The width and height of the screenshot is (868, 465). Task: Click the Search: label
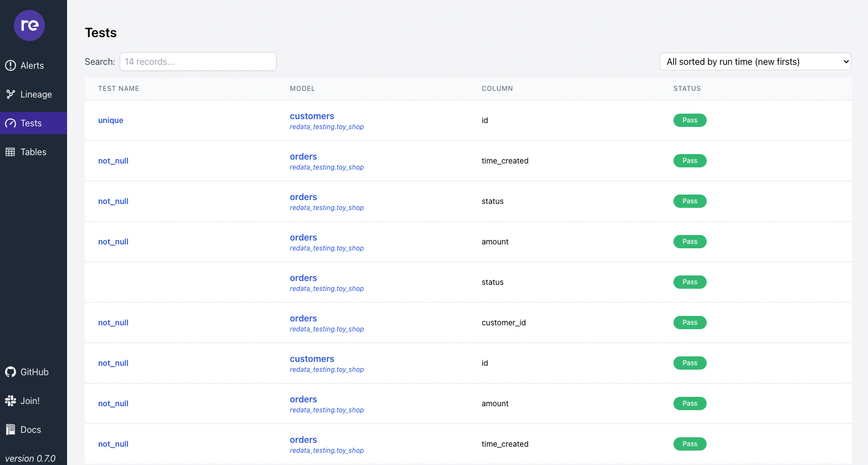(100, 62)
